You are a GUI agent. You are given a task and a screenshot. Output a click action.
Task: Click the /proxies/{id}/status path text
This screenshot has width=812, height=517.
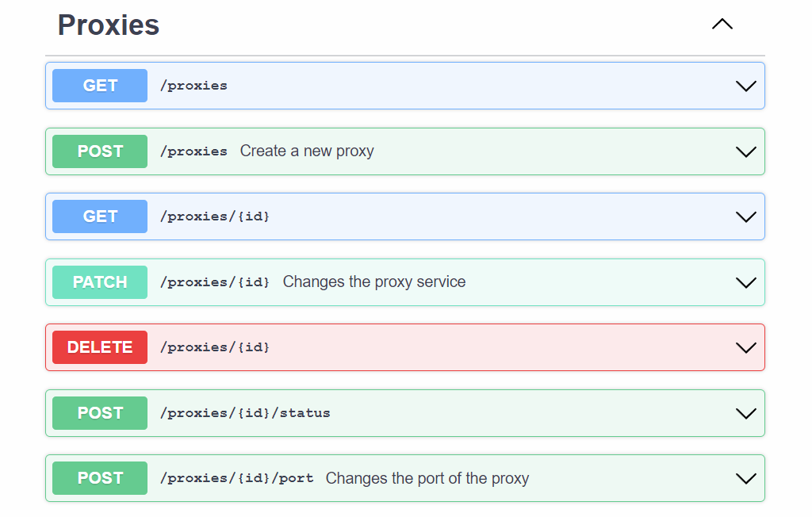click(245, 413)
